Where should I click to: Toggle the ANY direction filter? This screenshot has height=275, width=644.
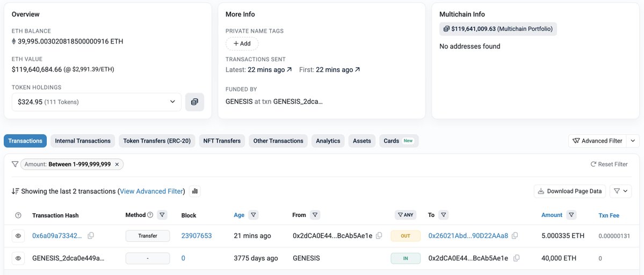406,215
